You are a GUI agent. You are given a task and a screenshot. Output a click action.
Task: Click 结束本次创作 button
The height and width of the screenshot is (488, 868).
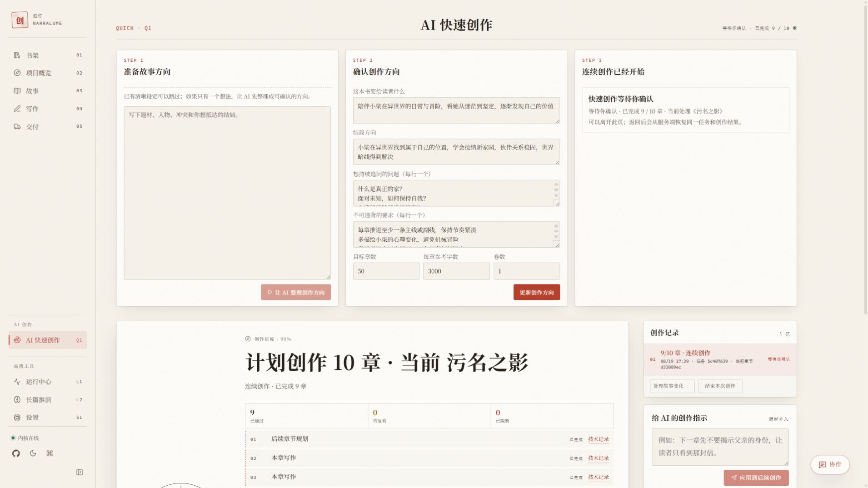(720, 386)
